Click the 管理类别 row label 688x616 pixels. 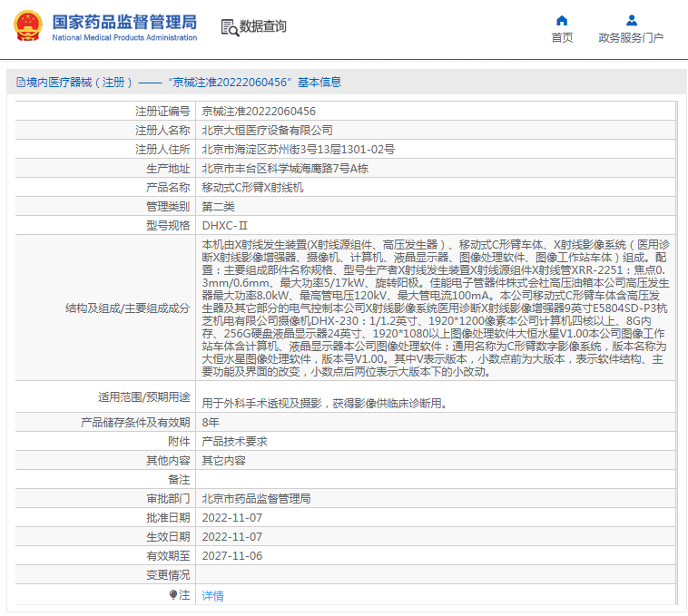pyautogui.click(x=168, y=207)
